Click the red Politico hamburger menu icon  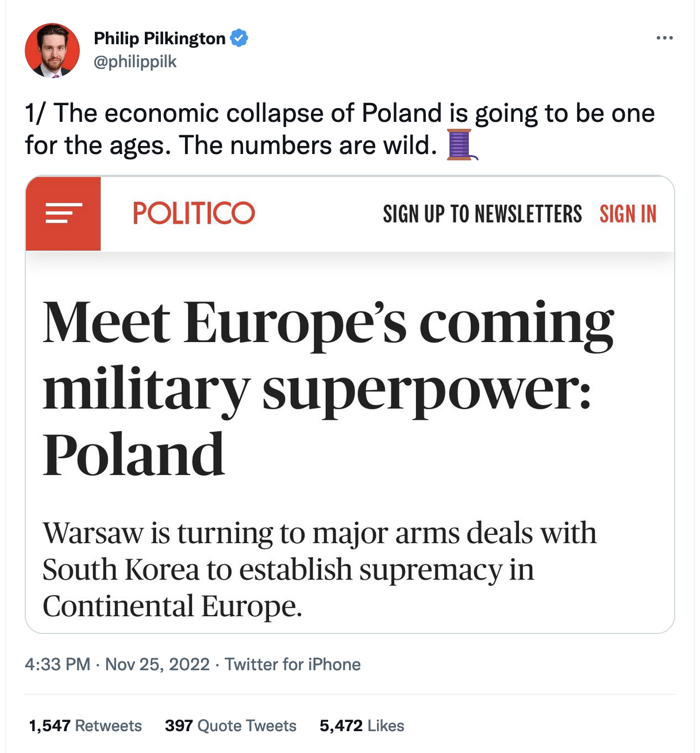point(63,213)
